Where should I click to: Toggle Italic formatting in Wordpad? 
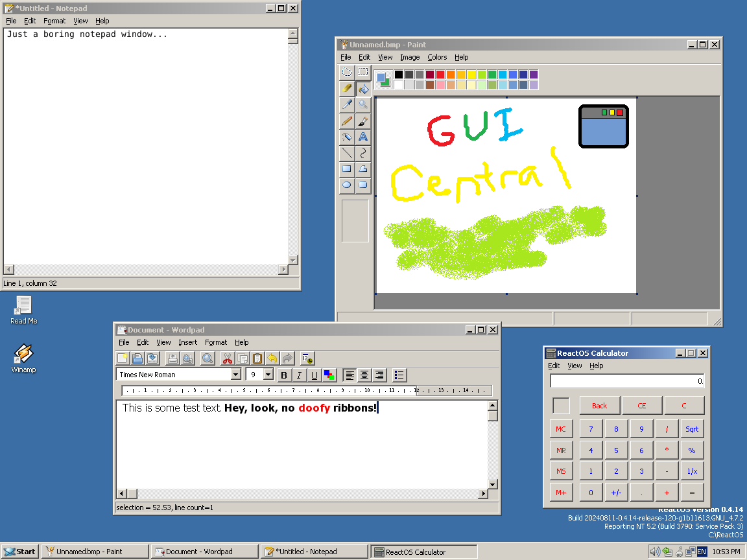(299, 375)
